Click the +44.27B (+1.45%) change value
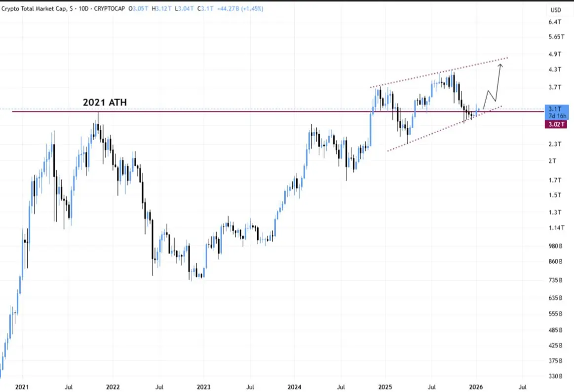574x392 pixels. pos(240,8)
